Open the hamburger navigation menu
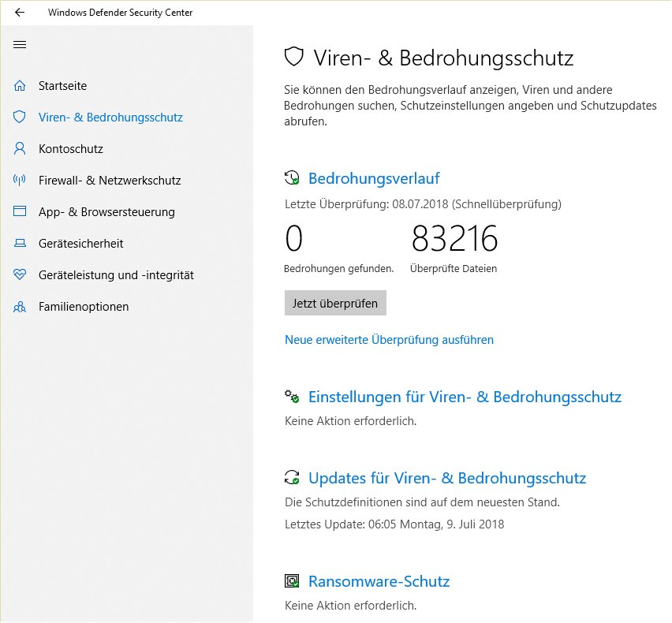 (20, 45)
